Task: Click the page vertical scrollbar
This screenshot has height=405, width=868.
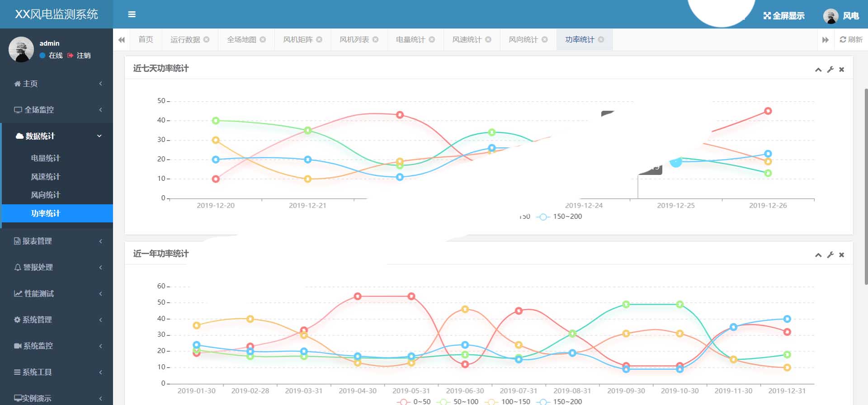Action: [x=865, y=185]
